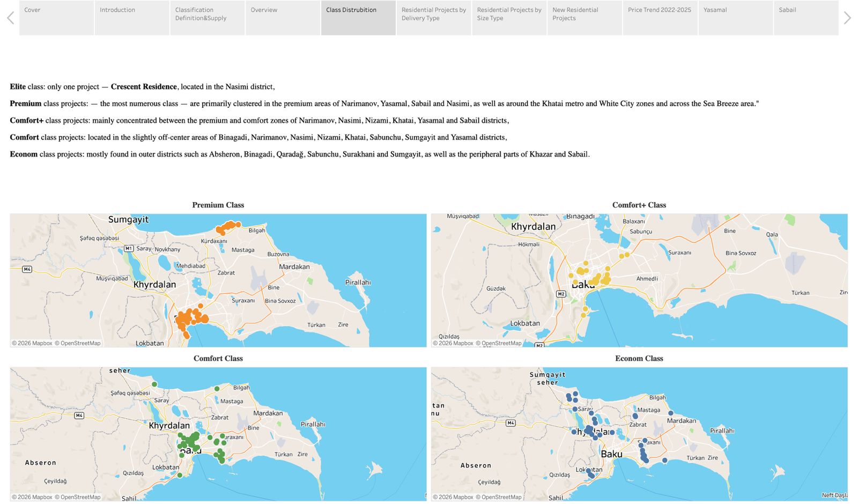Click blue markers near Lokbatan in Econom map
Viewport: 858px width, 504px height.
click(x=590, y=473)
